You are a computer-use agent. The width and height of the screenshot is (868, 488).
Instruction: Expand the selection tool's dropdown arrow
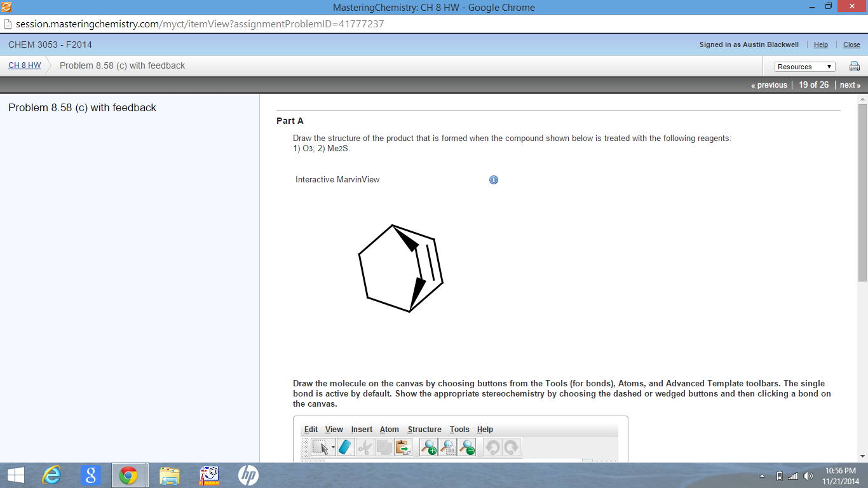click(332, 447)
